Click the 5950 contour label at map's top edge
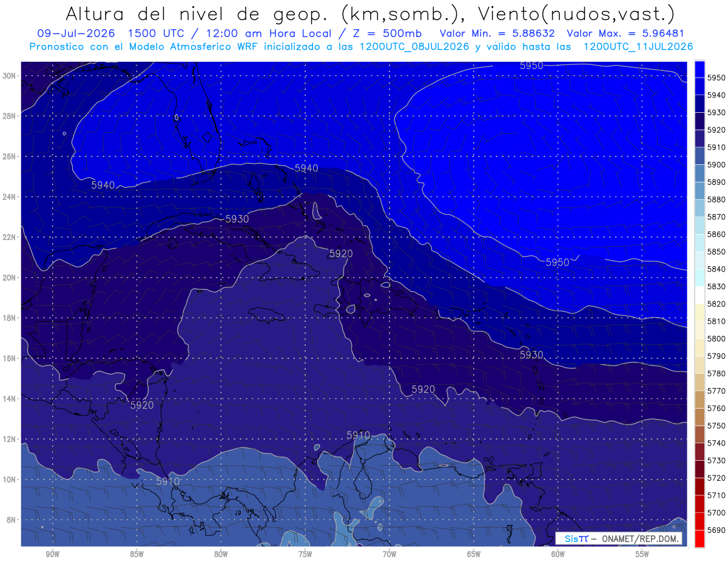This screenshot has width=728, height=562. (x=531, y=65)
